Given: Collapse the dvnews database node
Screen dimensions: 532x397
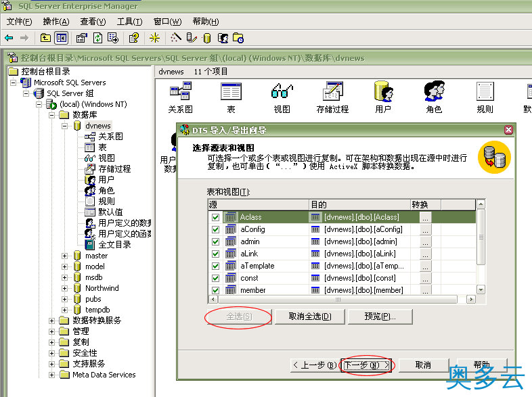Looking at the screenshot, I should [65, 126].
